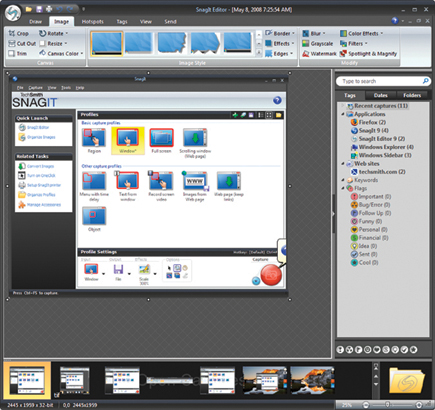Collapse the Applications tree node

343,114
